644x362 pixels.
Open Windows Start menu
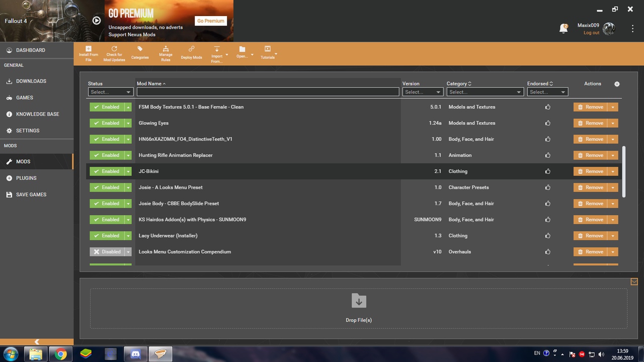[x=11, y=354]
